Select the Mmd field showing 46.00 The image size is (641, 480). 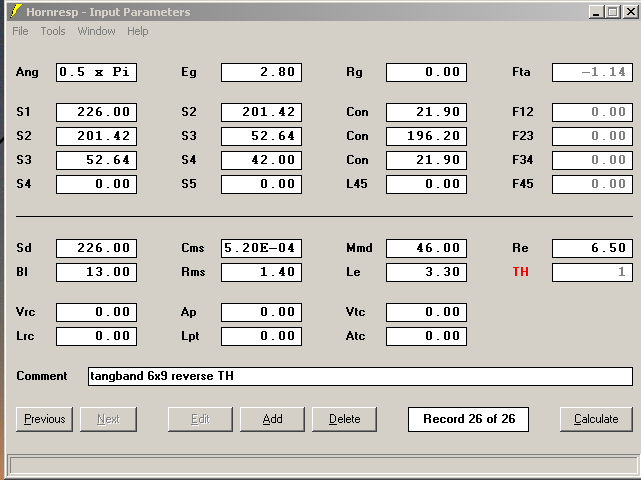click(x=426, y=249)
